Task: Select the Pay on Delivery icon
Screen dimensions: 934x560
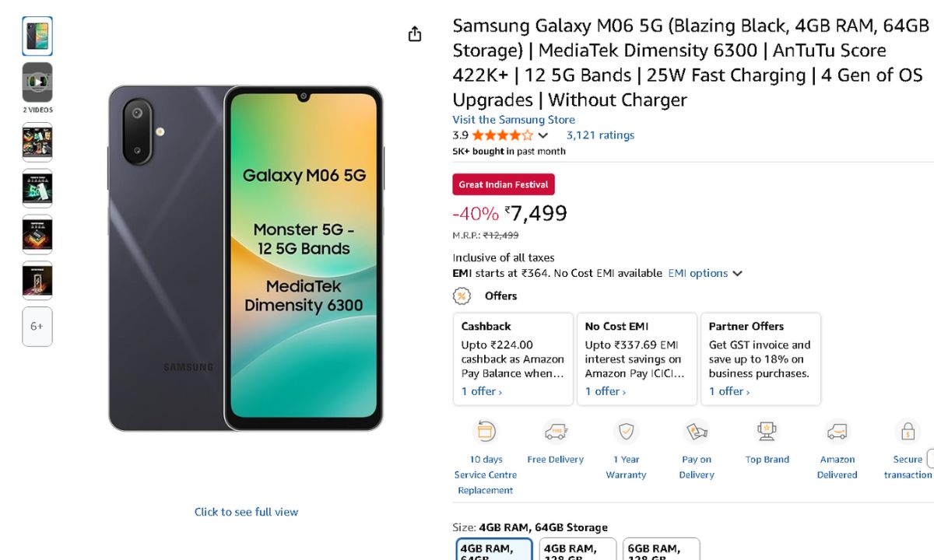Action: tap(696, 431)
